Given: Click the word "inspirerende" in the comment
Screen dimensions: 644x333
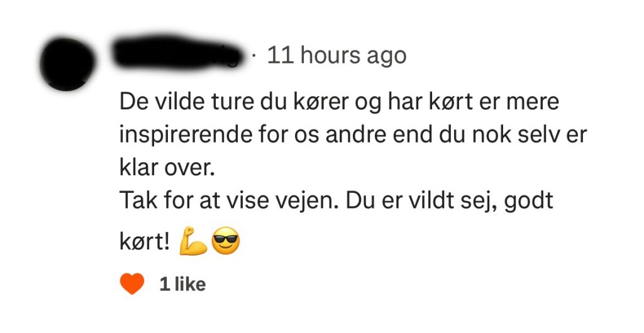Looking at the screenshot, I should pyautogui.click(x=186, y=135).
